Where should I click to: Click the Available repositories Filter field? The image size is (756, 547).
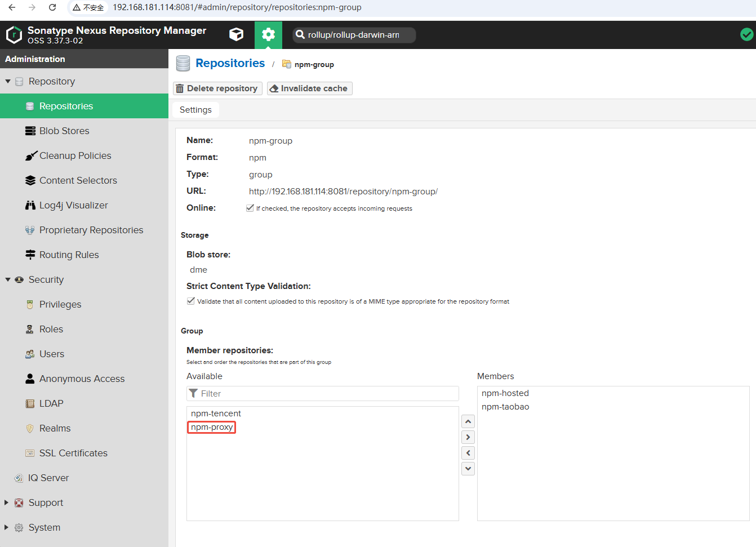tap(327, 393)
